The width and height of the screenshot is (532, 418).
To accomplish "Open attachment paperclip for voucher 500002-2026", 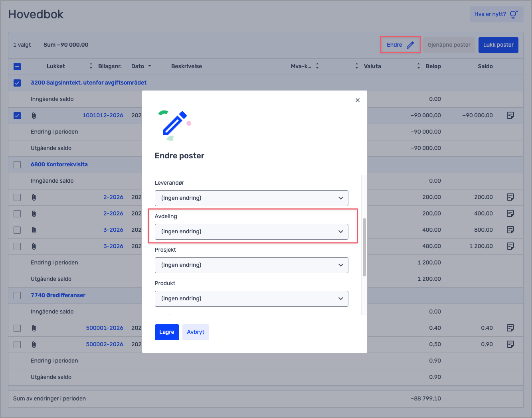I will (x=34, y=345).
